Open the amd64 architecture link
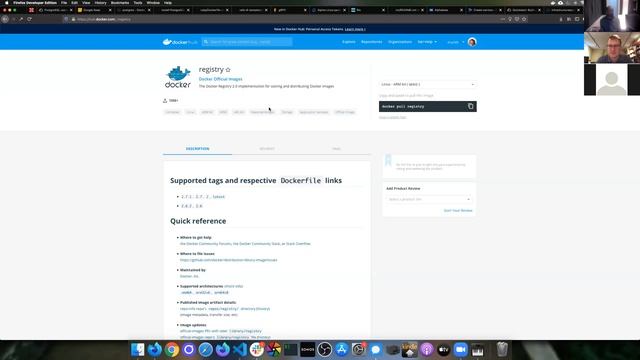This screenshot has height=360, width=640. 186,293
